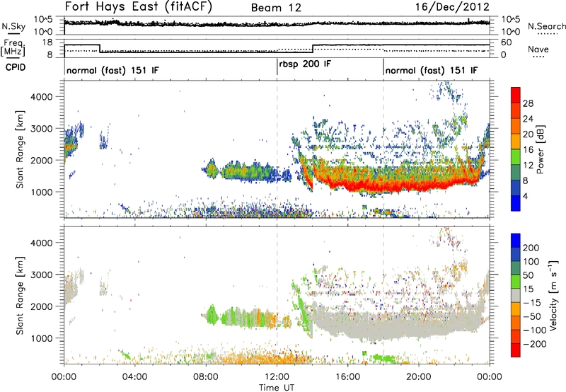The width and height of the screenshot is (566, 392).
Task: Click the 'Freq. [MHz]' axis label
Action: [x=13, y=48]
